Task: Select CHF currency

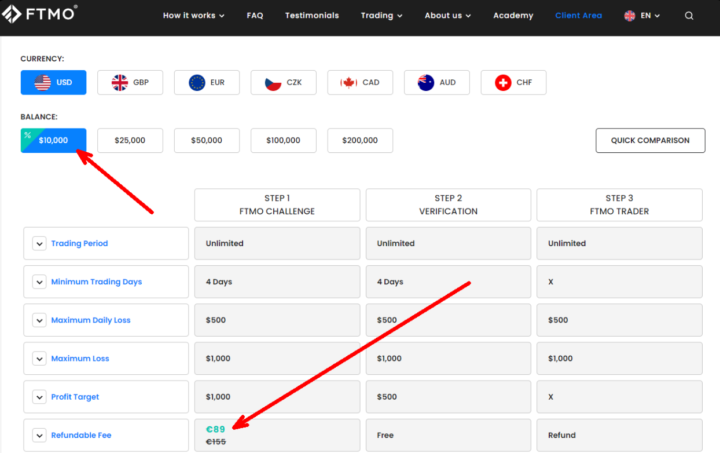Action: 513,82
